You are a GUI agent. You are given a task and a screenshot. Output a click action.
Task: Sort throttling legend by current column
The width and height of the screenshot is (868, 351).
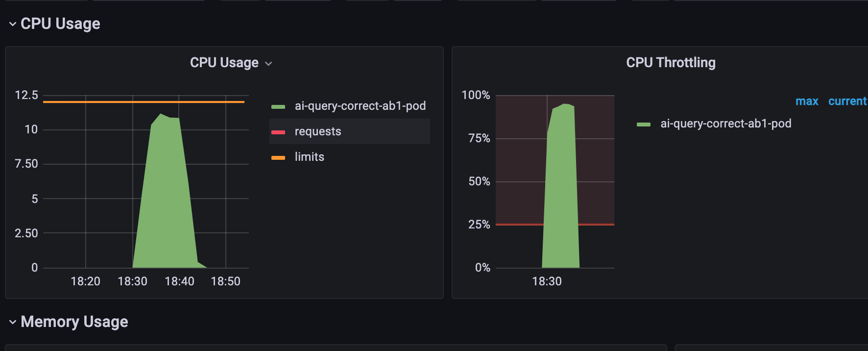[x=847, y=101]
